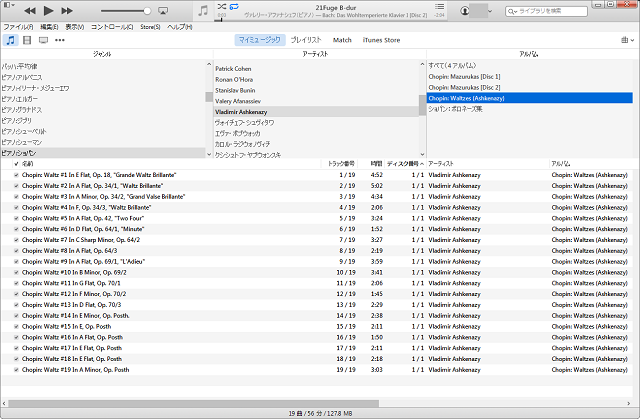
Task: Select artist Ronan O'Hora
Action: (x=234, y=80)
